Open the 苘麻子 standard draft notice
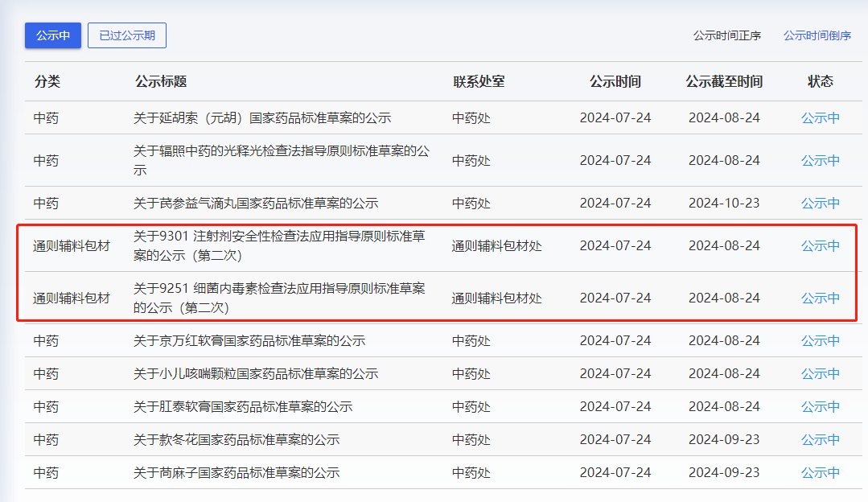The image size is (868, 502). tap(237, 473)
